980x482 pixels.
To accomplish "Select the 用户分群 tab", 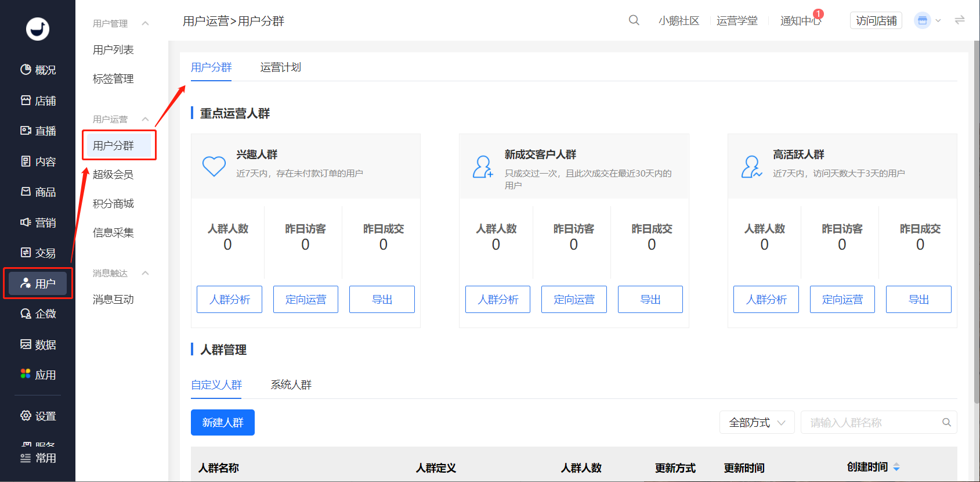I will point(211,67).
